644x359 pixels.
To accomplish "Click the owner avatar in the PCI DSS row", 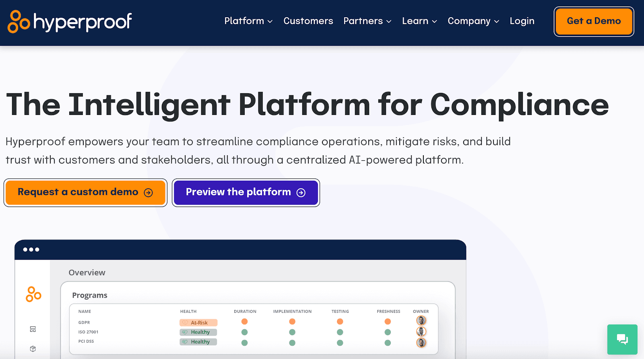I will 421,343.
